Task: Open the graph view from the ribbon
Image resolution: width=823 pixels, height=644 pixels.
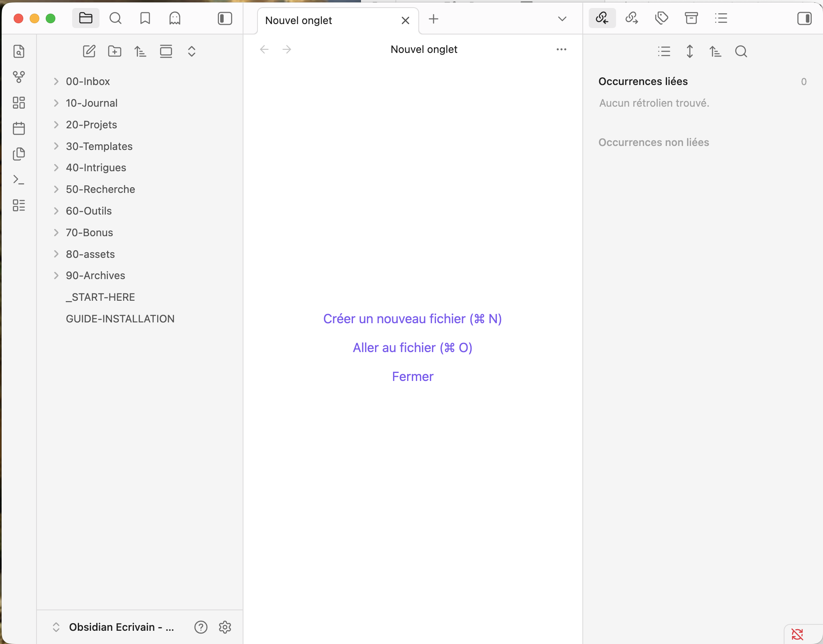Action: 19,77
